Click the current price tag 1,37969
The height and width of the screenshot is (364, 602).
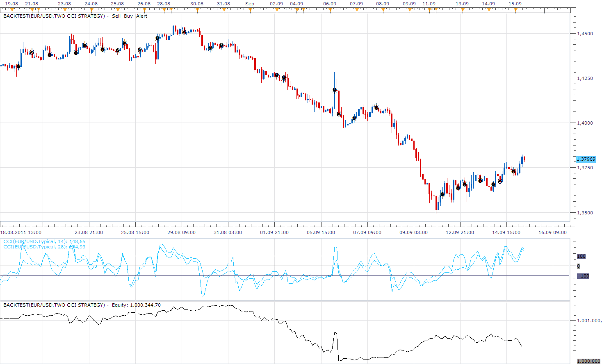pyautogui.click(x=586, y=159)
